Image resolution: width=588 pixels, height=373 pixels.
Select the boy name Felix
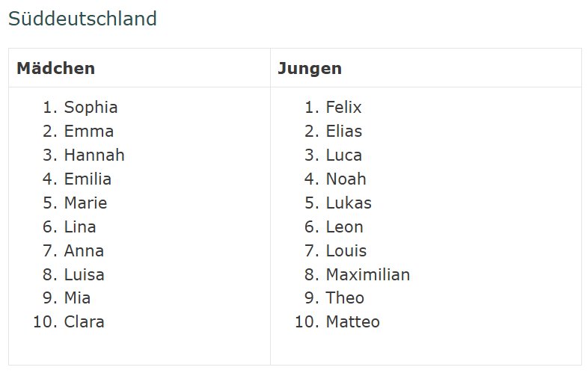pos(343,108)
